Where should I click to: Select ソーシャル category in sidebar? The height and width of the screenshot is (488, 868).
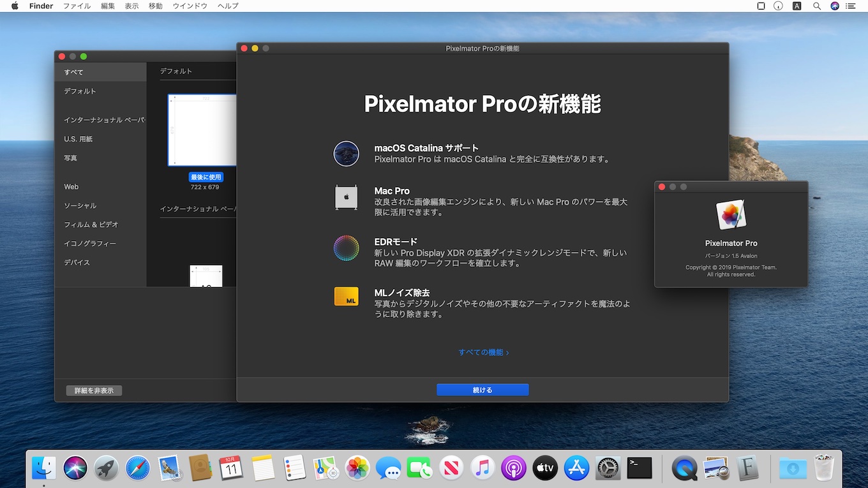click(x=101, y=206)
